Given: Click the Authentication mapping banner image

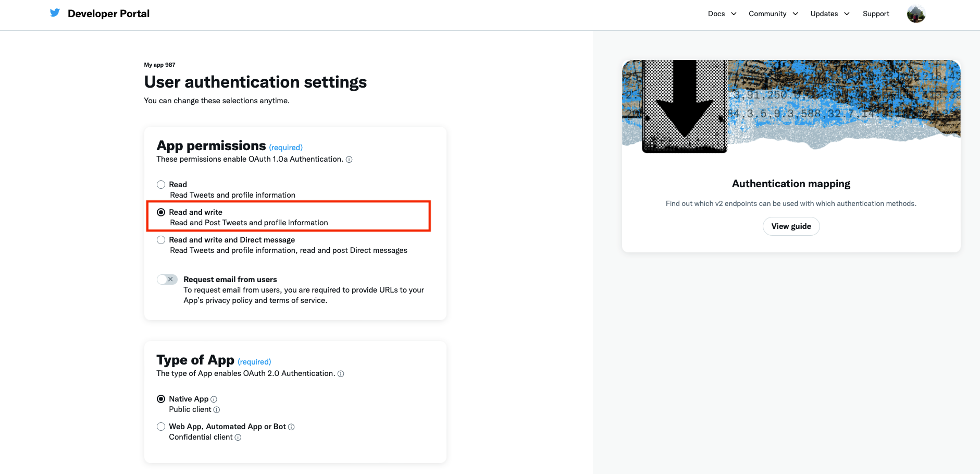Looking at the screenshot, I should click(791, 106).
